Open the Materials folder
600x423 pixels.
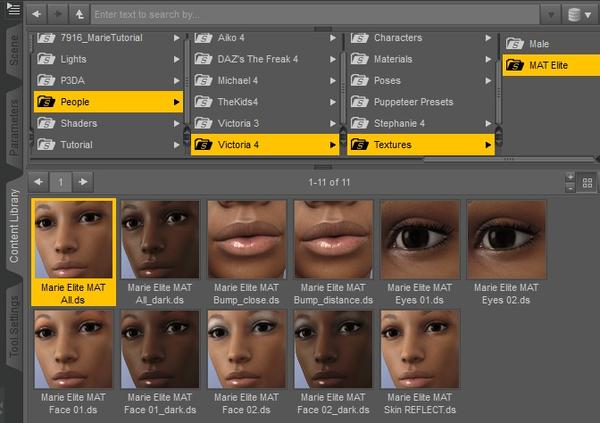(421, 59)
